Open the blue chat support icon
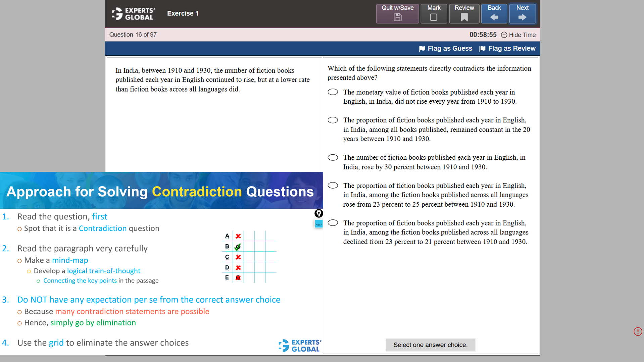Viewport: 644px width, 362px height. (x=318, y=224)
